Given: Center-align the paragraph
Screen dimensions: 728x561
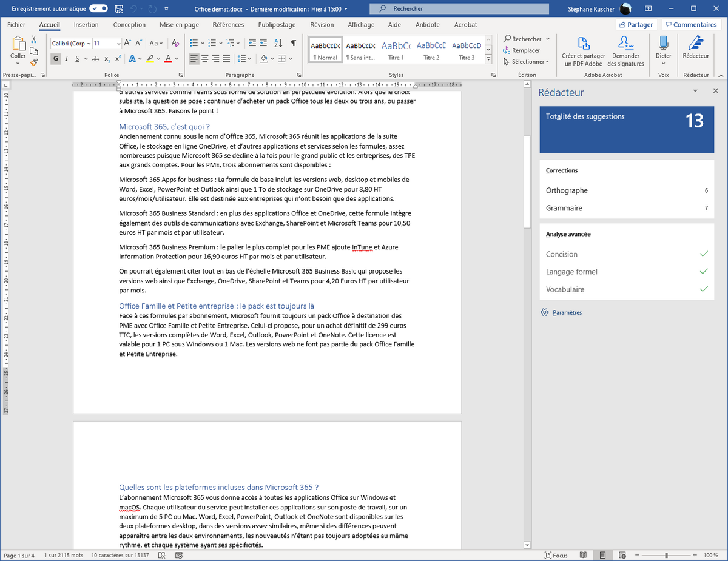Looking at the screenshot, I should point(206,59).
